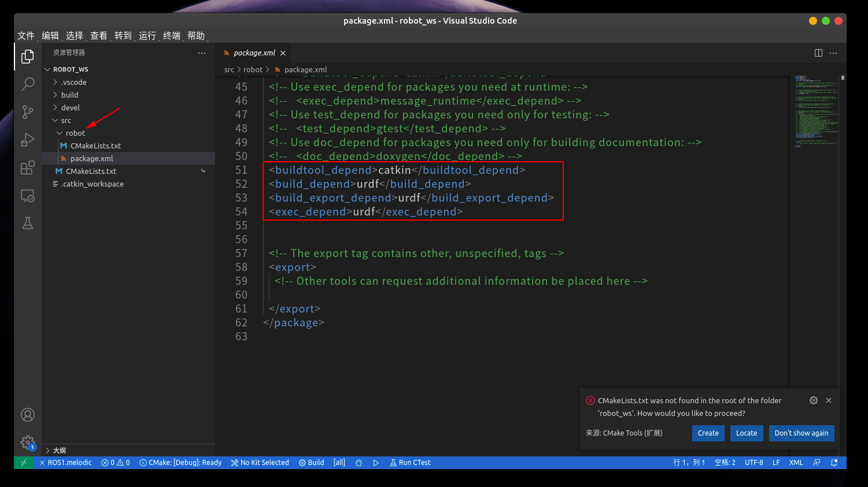Click the feedback icon in status bar
868x487 pixels.
[x=817, y=463]
